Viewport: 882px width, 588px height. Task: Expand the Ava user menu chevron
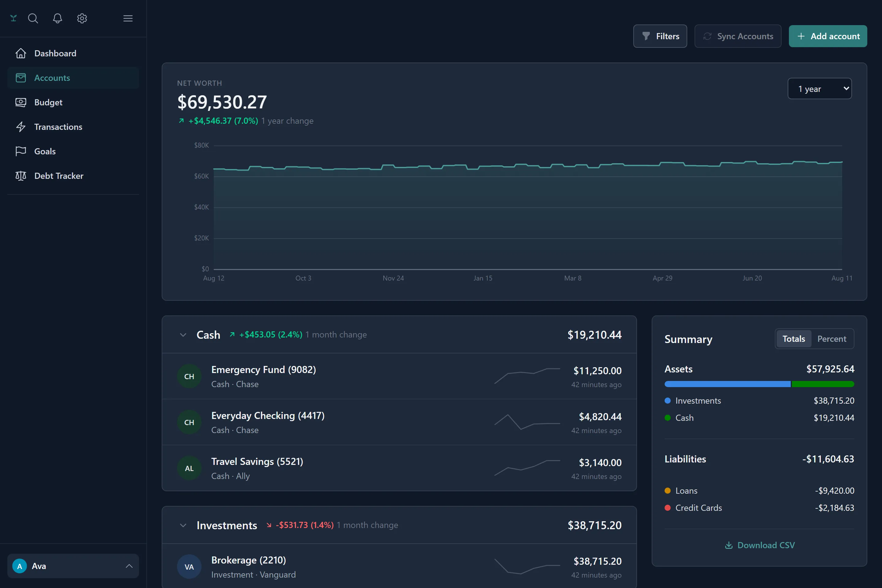[129, 566]
